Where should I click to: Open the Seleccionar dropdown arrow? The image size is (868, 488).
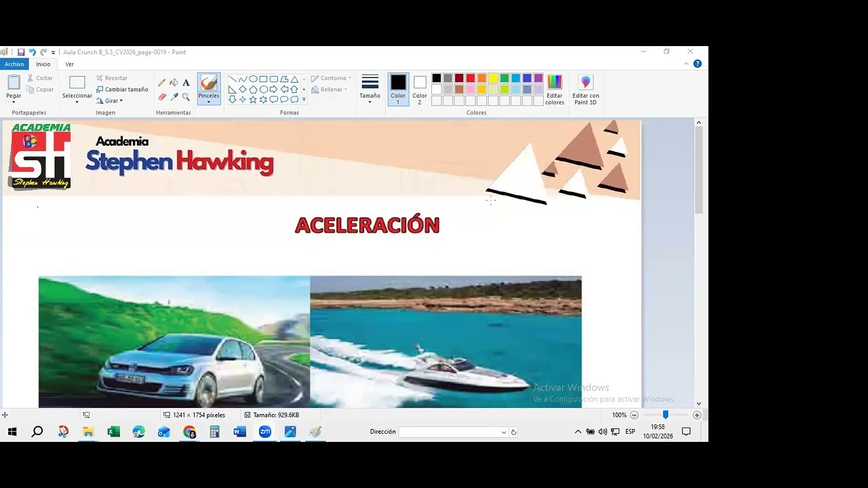[77, 102]
